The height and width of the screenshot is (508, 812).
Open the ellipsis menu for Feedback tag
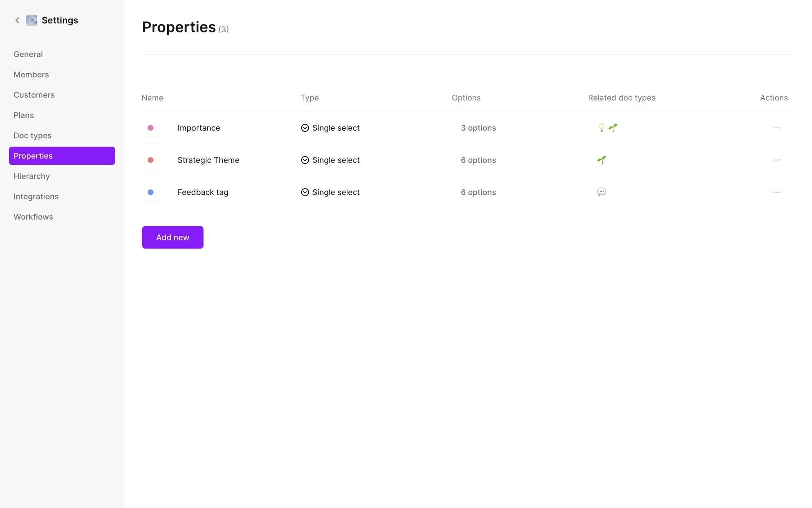point(777,192)
